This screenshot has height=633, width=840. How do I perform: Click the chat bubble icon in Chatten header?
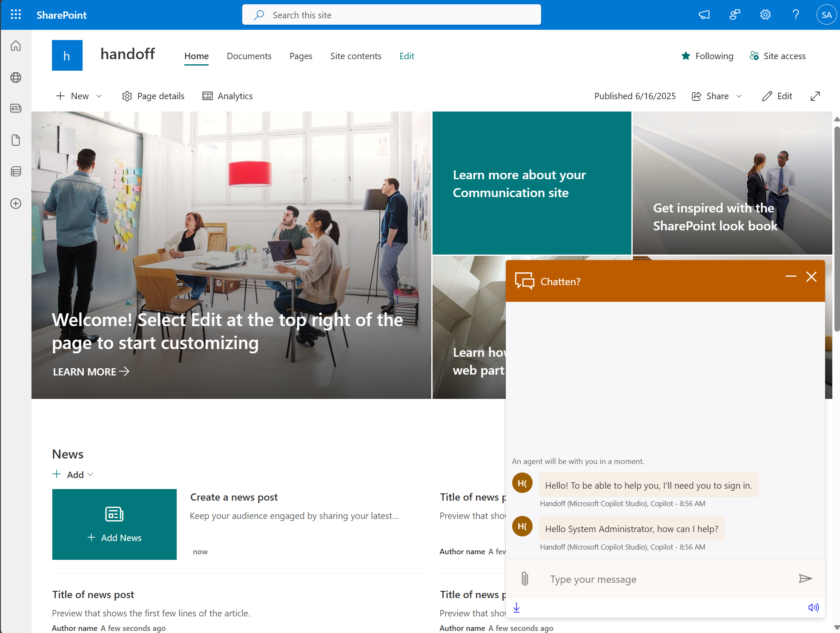click(525, 281)
